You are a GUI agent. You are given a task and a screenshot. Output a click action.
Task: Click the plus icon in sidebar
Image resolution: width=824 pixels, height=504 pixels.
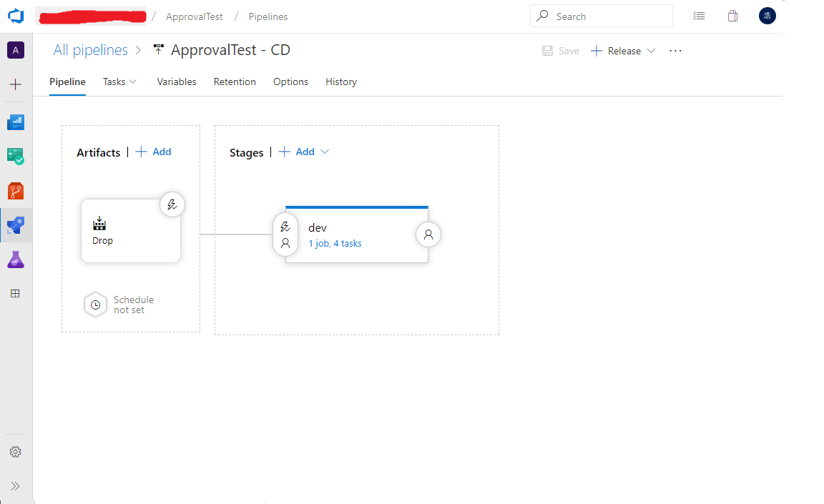point(16,84)
